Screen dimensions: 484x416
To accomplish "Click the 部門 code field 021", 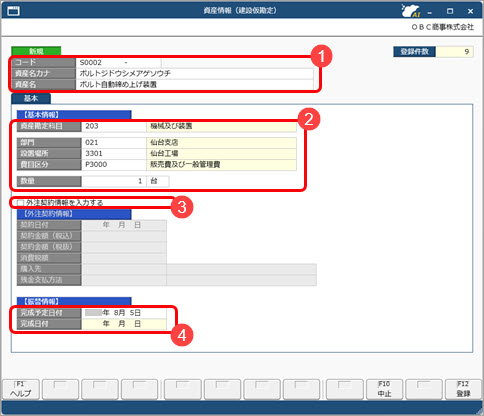I will (x=114, y=143).
